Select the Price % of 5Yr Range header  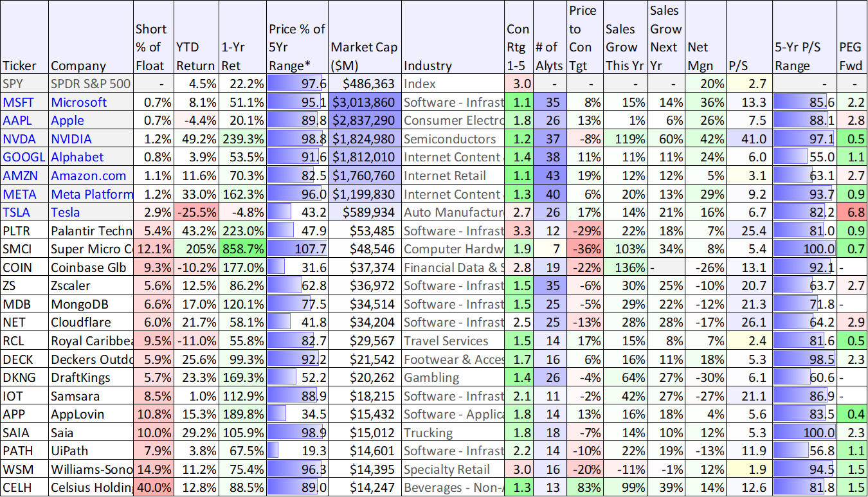pos(298,37)
